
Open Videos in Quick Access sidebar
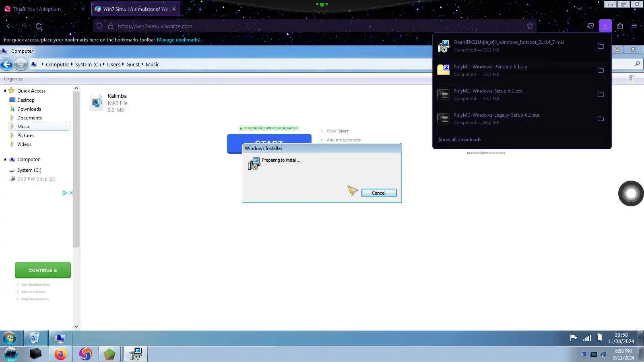[24, 144]
